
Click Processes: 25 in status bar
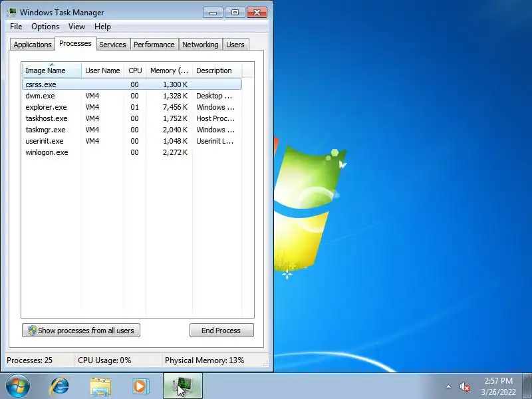point(29,360)
